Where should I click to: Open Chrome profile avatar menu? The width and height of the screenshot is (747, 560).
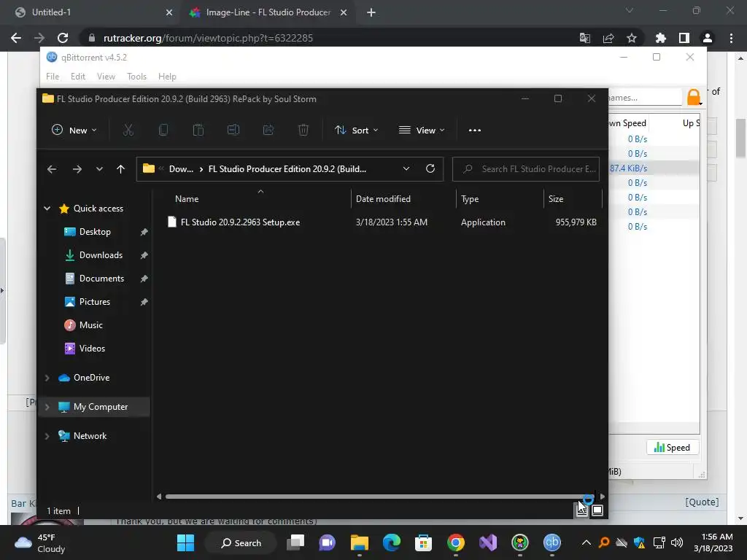click(708, 38)
